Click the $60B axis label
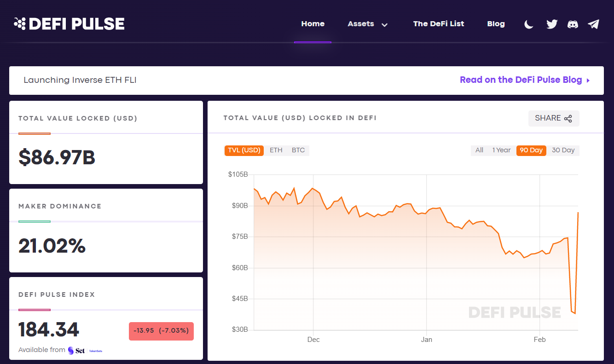614x364 pixels. (x=239, y=268)
